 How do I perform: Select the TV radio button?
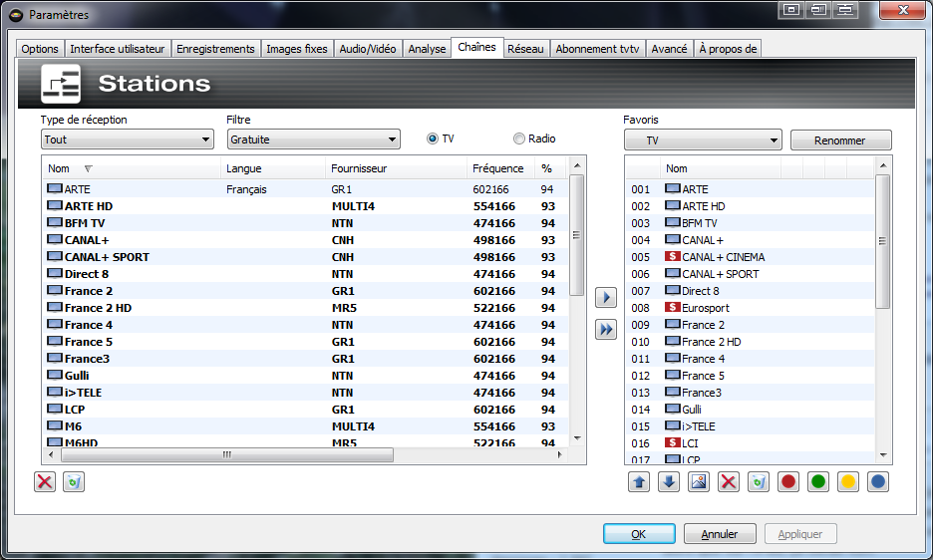pyautogui.click(x=433, y=139)
